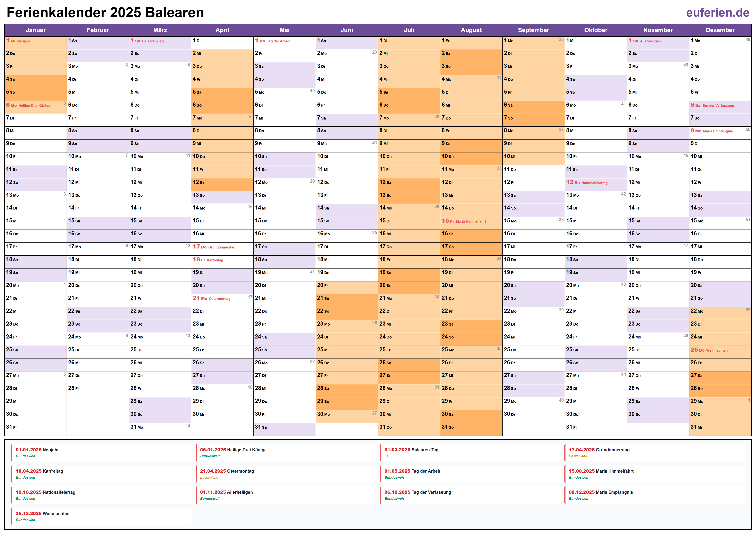
Task: Click Gründonnerstag on April 17
Action: [x=221, y=247]
